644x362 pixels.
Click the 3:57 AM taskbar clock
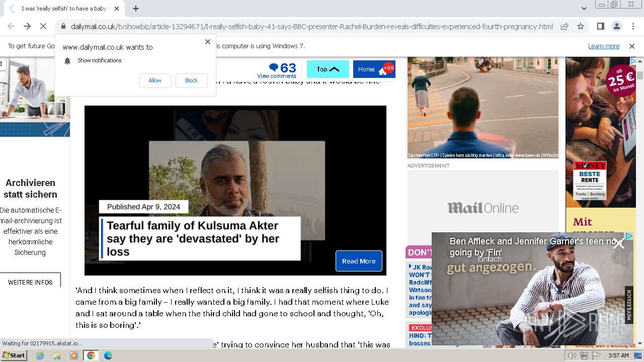(618, 355)
